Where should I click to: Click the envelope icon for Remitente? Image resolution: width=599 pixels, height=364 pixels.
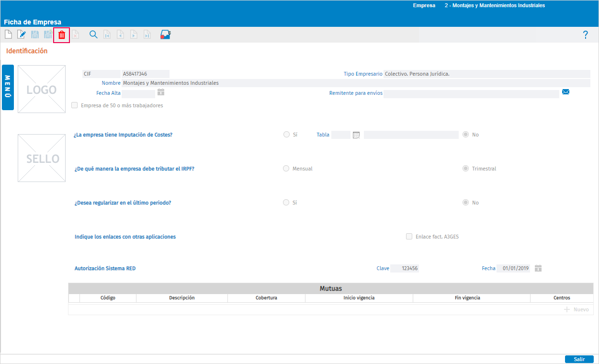click(565, 92)
